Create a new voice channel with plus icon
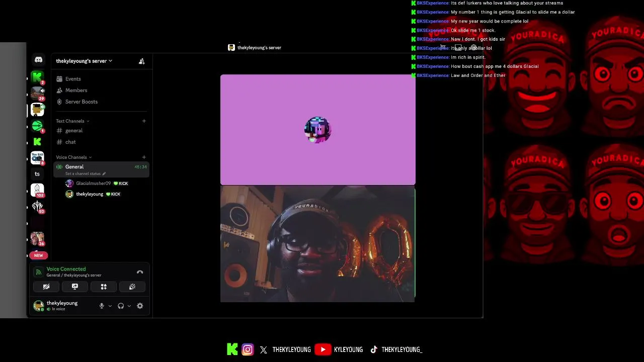 (144, 157)
